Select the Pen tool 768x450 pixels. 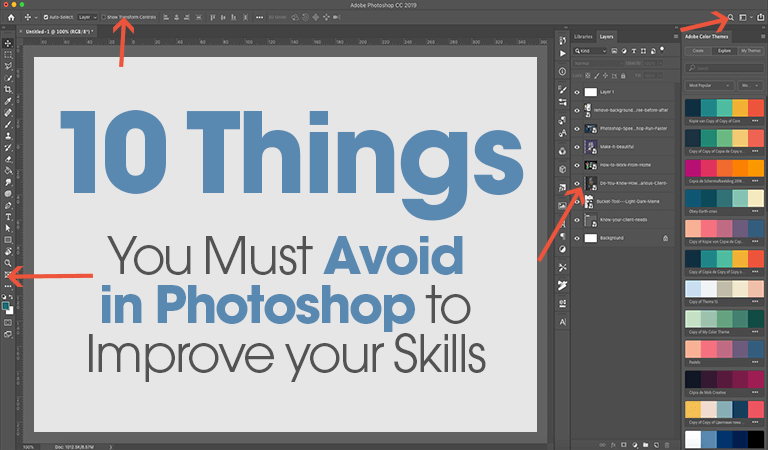coord(8,206)
